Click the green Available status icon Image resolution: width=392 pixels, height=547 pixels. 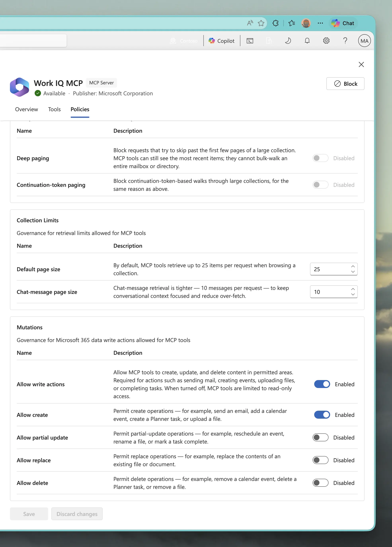38,93
